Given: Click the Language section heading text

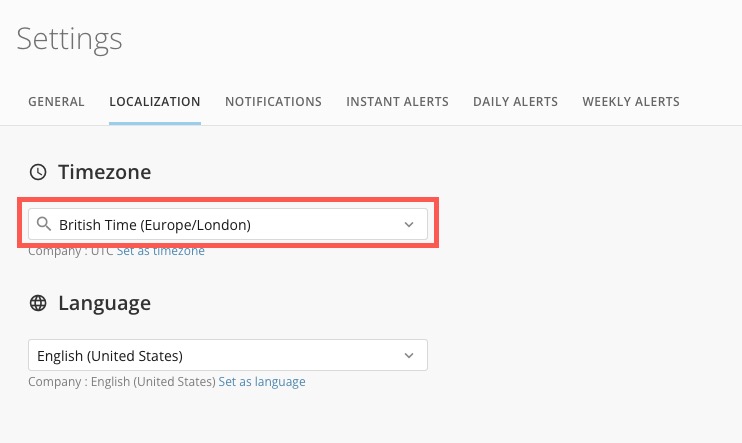Looking at the screenshot, I should (x=104, y=303).
